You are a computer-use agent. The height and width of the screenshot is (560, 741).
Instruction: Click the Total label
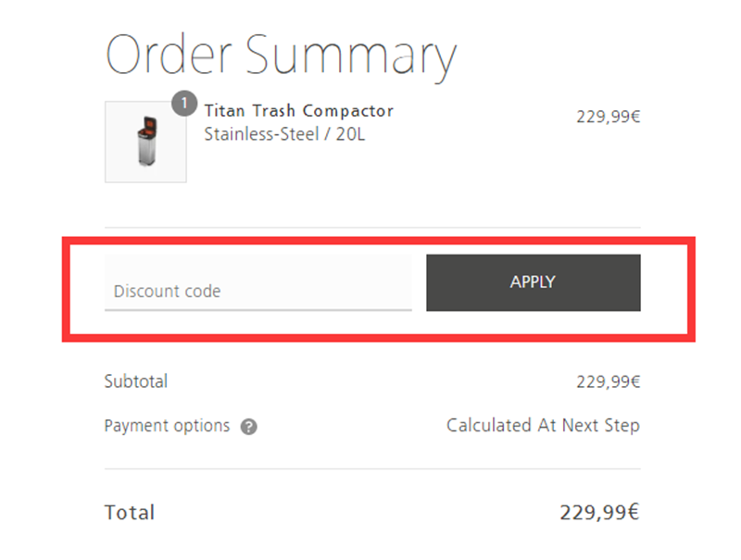(130, 512)
